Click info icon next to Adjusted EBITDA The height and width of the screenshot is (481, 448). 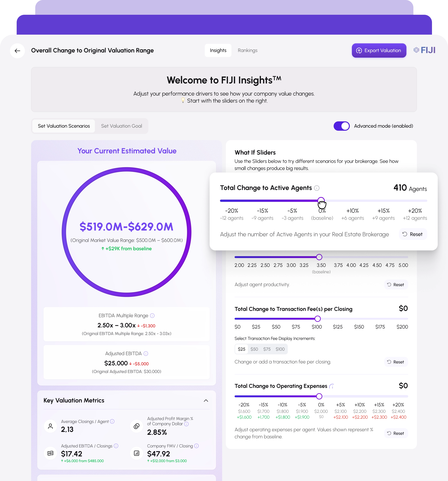pos(146,354)
